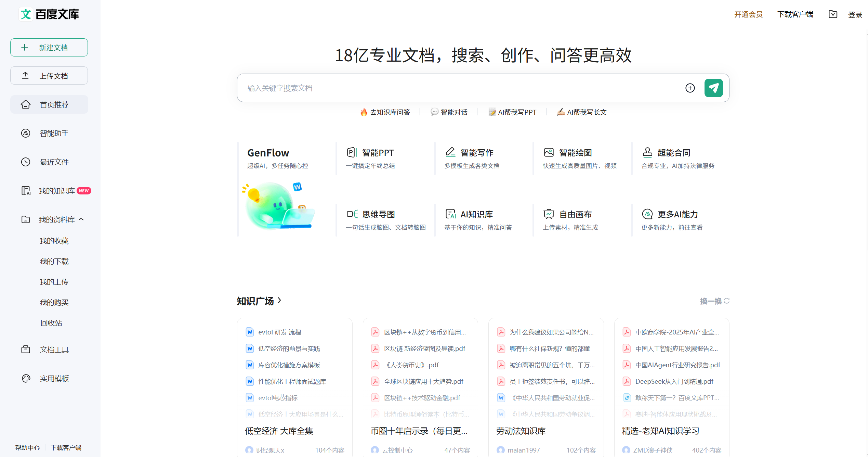Click the AI知识库 document icon
This screenshot has height=457, width=868.
point(451,214)
